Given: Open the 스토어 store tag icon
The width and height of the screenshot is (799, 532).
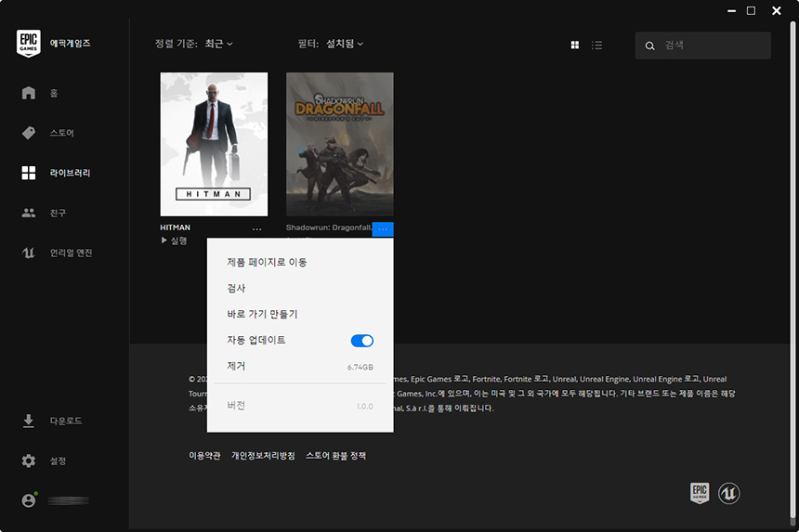Looking at the screenshot, I should (29, 133).
